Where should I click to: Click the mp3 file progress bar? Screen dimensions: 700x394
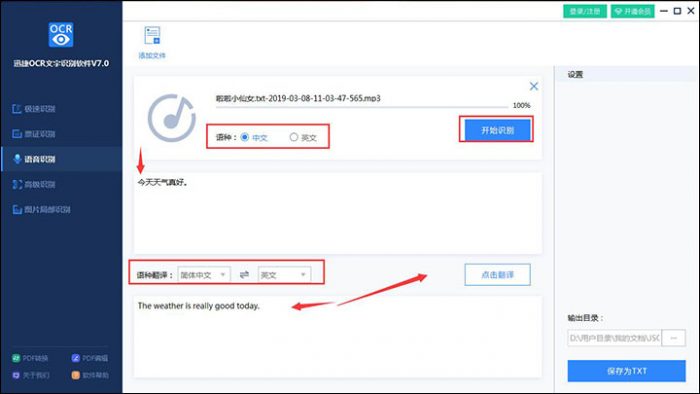pos(362,107)
